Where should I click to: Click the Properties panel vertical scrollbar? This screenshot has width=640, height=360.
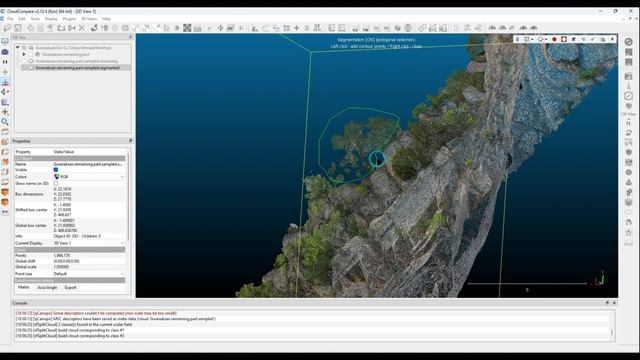(x=128, y=196)
